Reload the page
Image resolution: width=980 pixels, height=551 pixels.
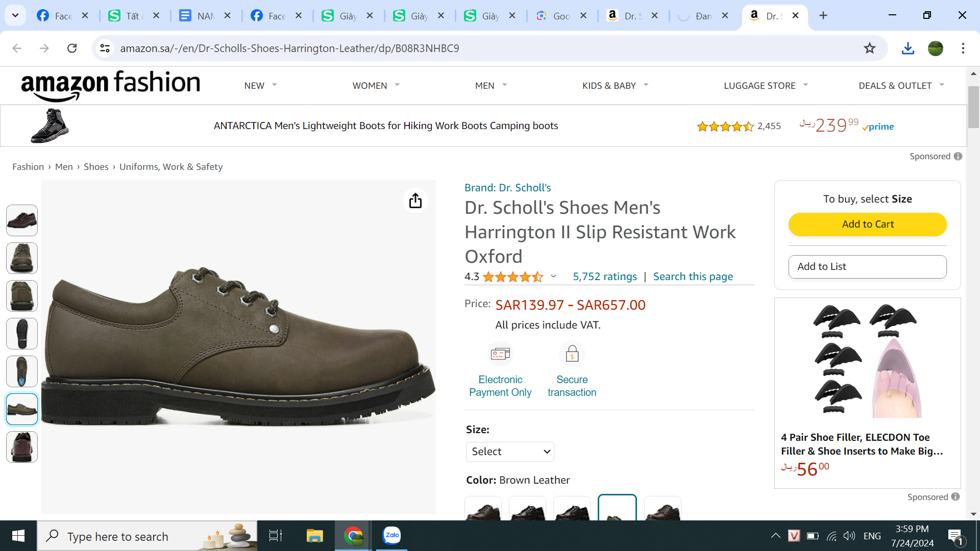click(72, 48)
